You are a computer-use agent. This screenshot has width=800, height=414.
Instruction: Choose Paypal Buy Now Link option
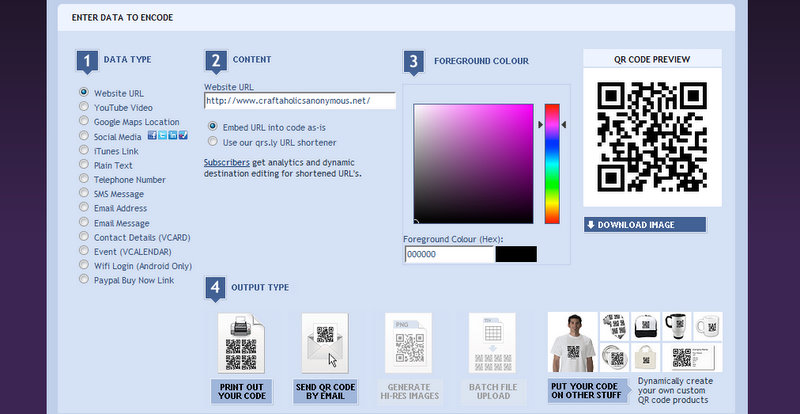(84, 279)
